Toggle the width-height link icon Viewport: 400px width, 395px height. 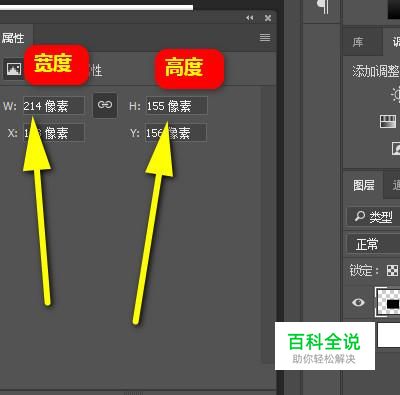[105, 105]
